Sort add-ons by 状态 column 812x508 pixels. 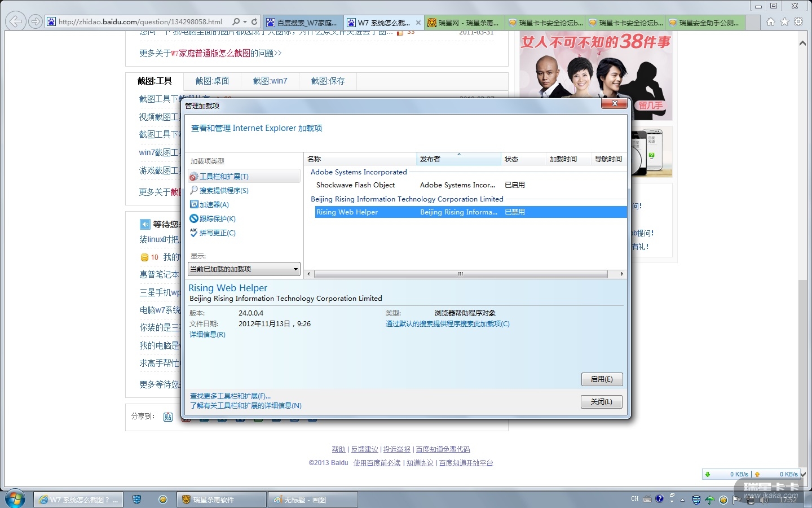(x=524, y=159)
